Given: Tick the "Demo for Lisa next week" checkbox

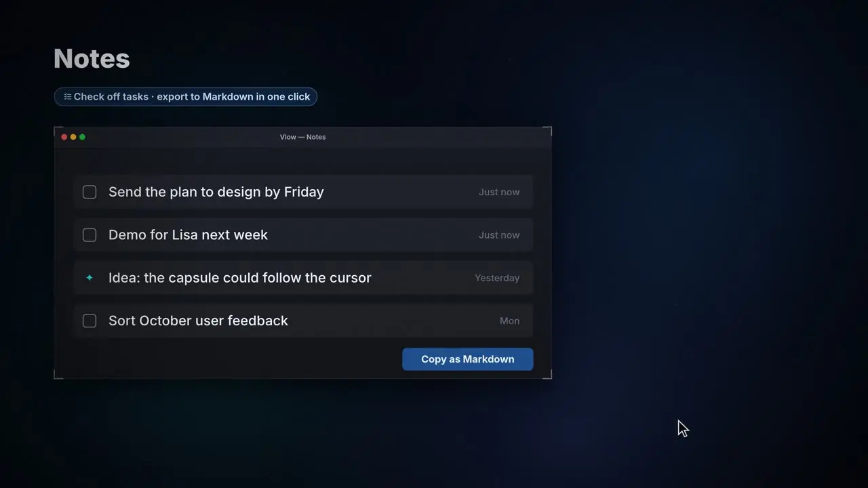Looking at the screenshot, I should click(90, 235).
